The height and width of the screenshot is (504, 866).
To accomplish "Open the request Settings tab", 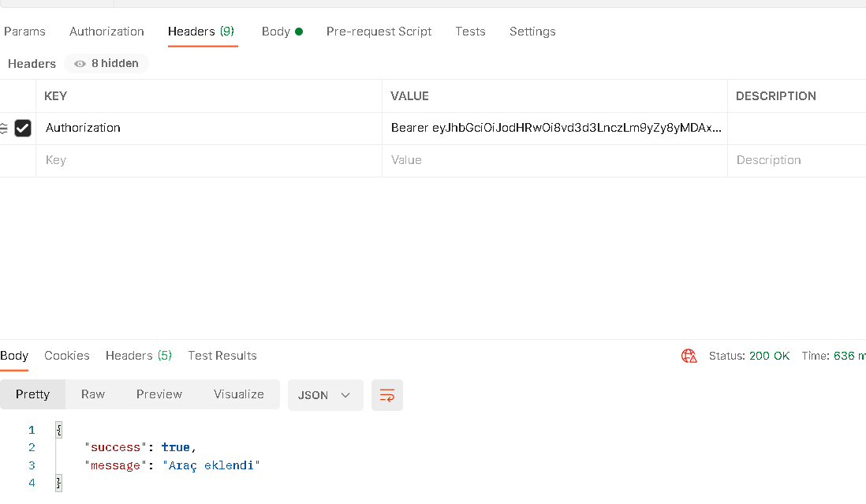I will [x=532, y=31].
